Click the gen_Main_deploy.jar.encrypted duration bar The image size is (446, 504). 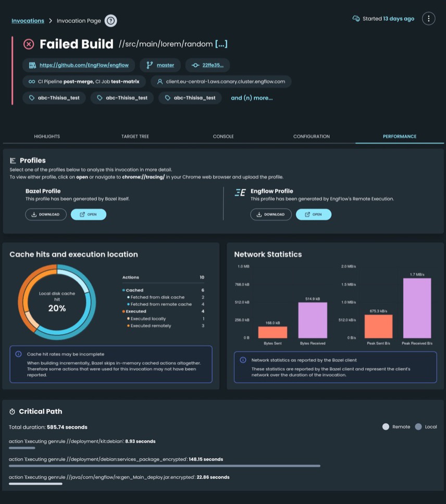pyautogui.click(x=35, y=484)
